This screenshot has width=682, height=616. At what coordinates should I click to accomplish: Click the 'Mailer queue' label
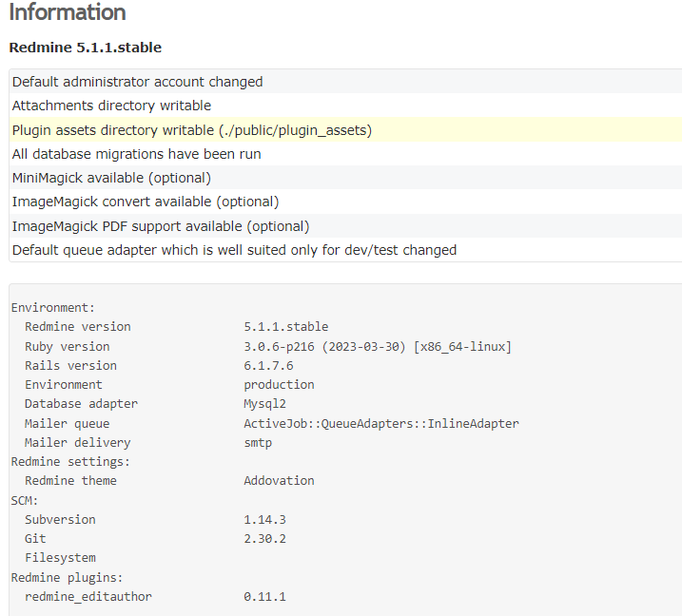coord(67,423)
